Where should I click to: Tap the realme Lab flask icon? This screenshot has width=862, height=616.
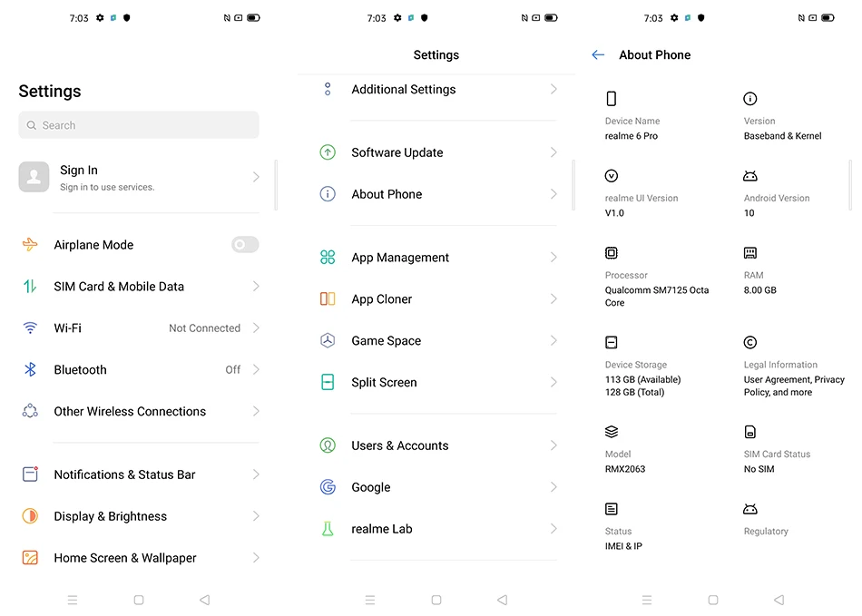tap(328, 529)
